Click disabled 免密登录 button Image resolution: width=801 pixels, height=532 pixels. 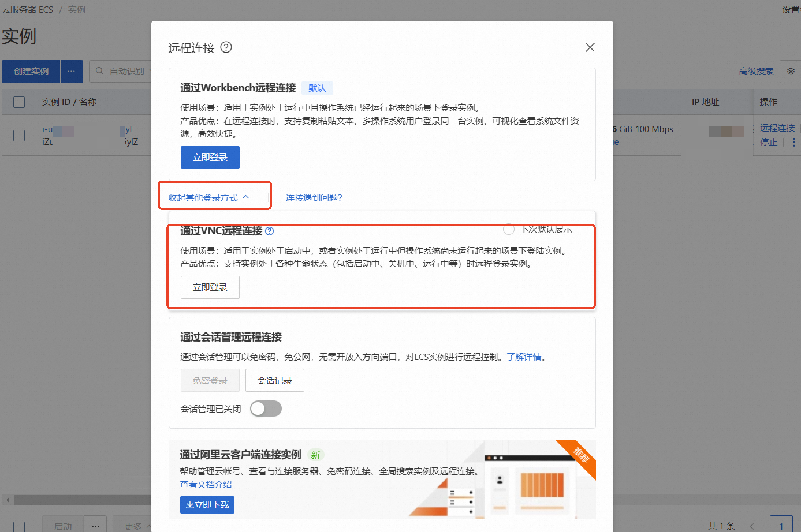(210, 380)
